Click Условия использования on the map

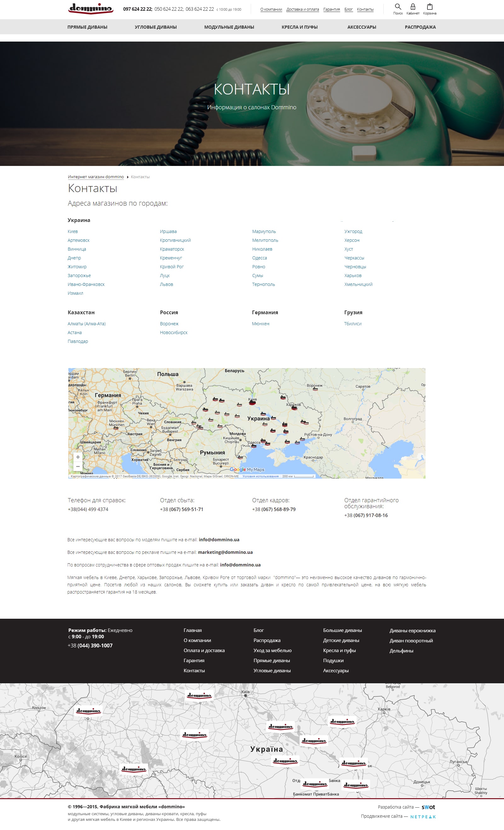[x=261, y=476]
